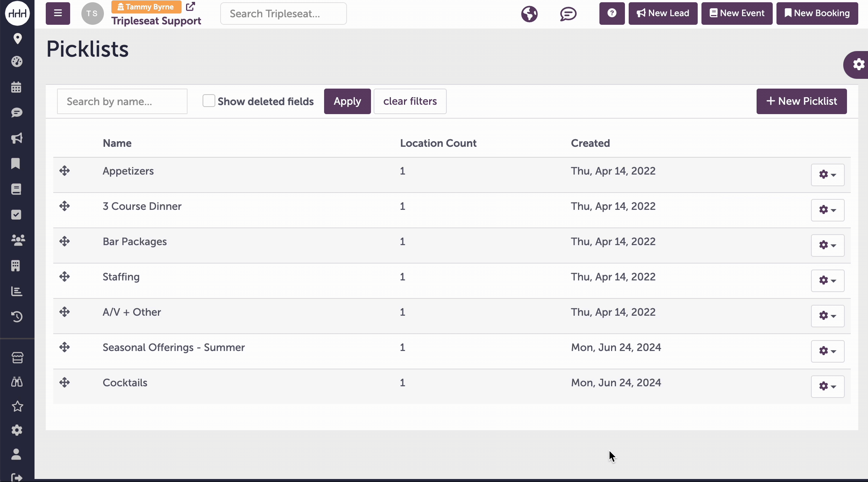Screen dimensions: 868x482
Task: Expand the gear dropdown for Bar Packages
Action: coord(827,246)
